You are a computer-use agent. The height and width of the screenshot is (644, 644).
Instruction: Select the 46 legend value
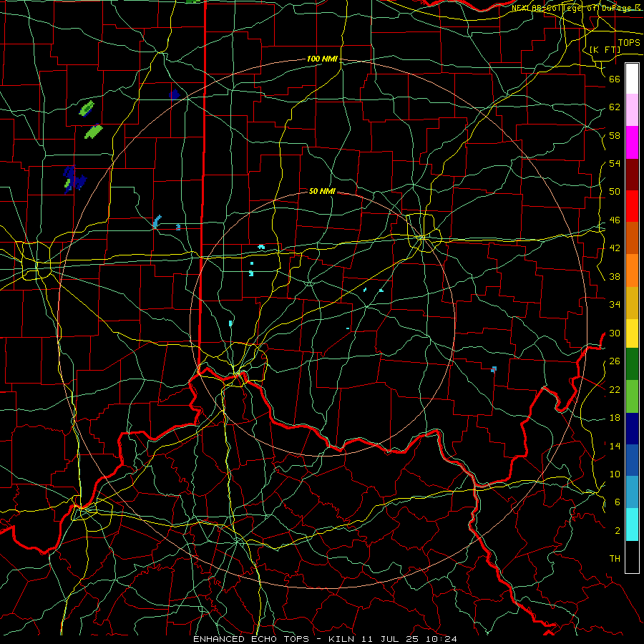[615, 220]
